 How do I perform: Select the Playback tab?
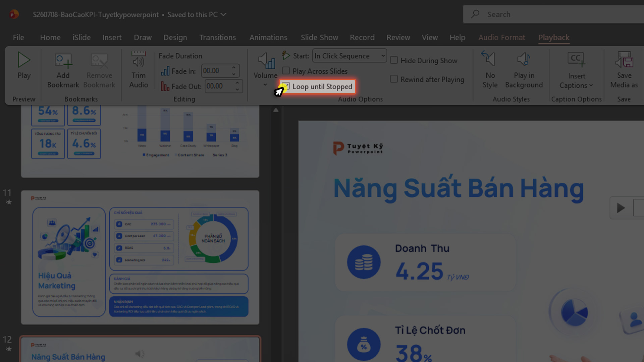[554, 37]
